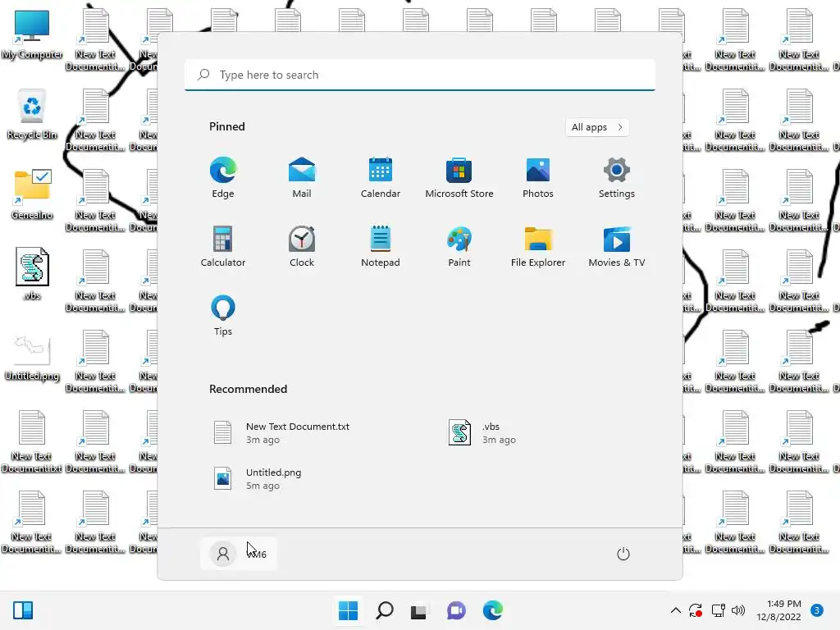Open Movies & TV app
This screenshot has width=840, height=630.
point(617,246)
